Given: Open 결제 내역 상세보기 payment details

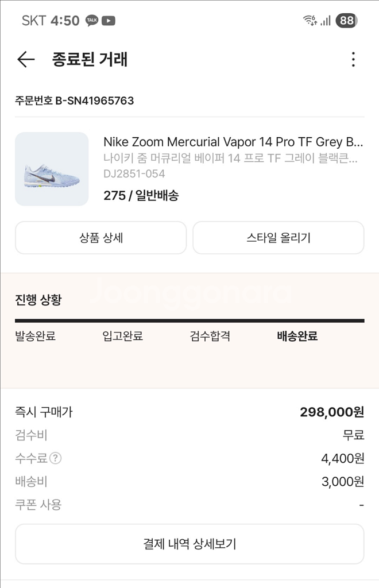Looking at the screenshot, I should pyautogui.click(x=189, y=544).
